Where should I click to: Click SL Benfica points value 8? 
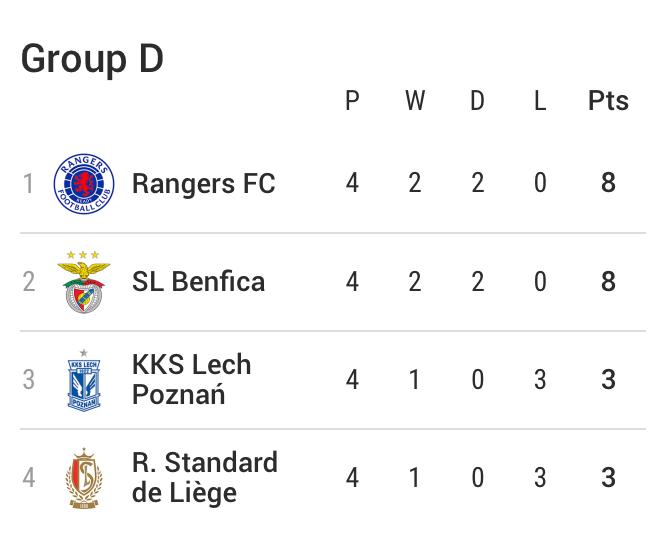[608, 281]
